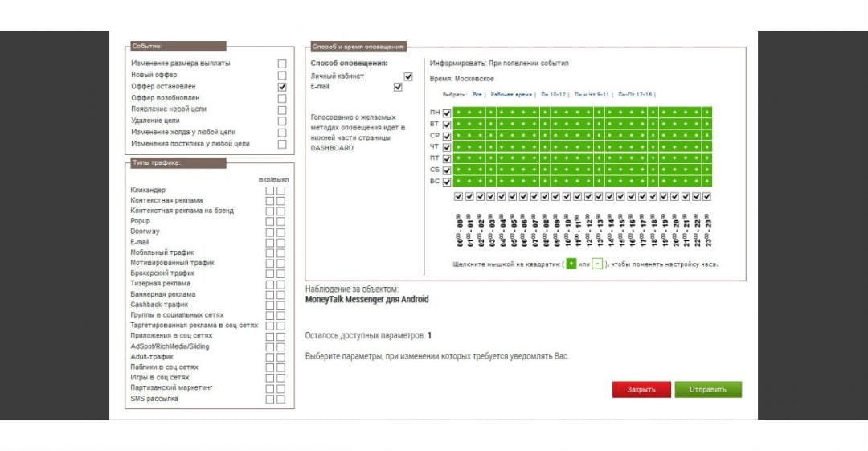Toggle the first green hour cell in the СР row
The height and width of the screenshot is (451, 868).
(459, 136)
